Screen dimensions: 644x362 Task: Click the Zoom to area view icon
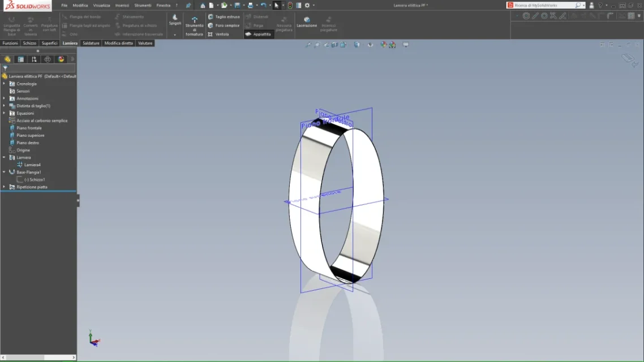[x=317, y=44]
